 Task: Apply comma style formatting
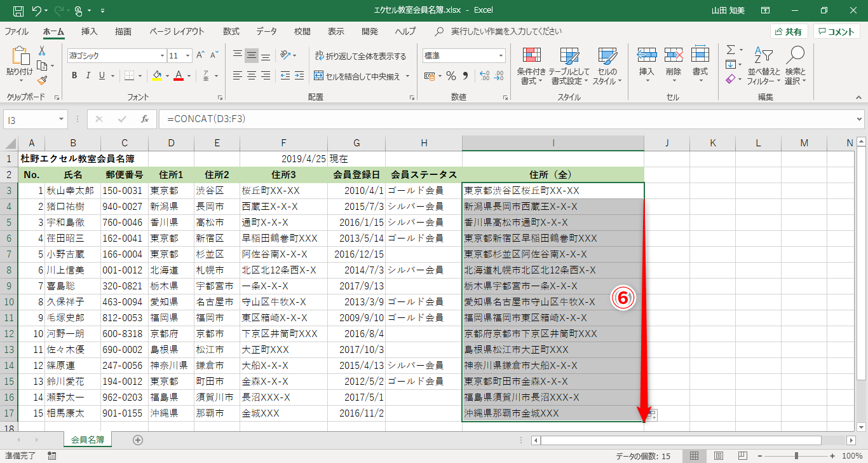point(465,76)
